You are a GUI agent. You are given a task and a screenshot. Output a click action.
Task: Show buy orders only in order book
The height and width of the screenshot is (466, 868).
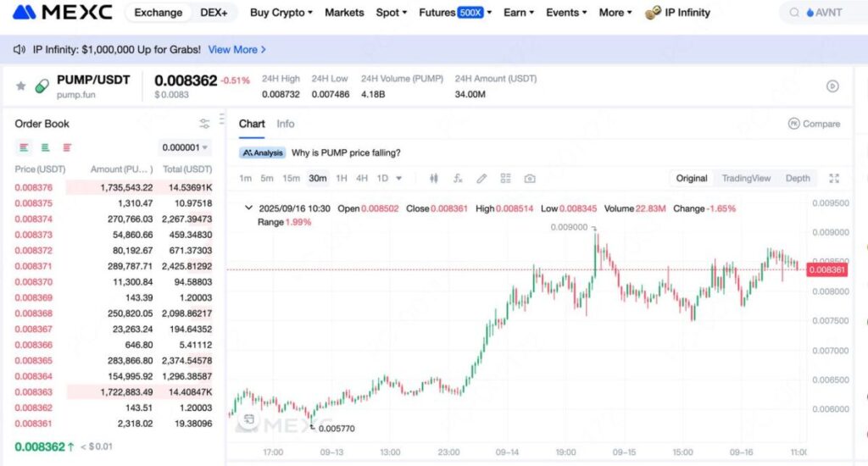46,147
